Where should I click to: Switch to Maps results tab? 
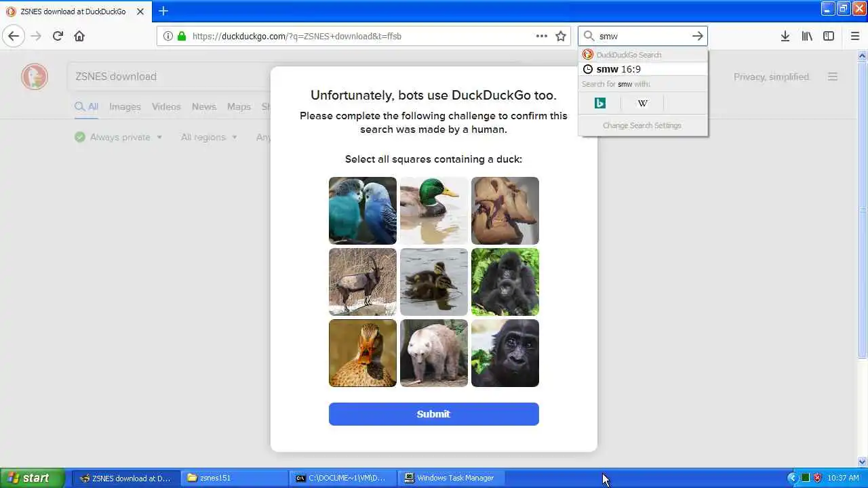(x=239, y=106)
